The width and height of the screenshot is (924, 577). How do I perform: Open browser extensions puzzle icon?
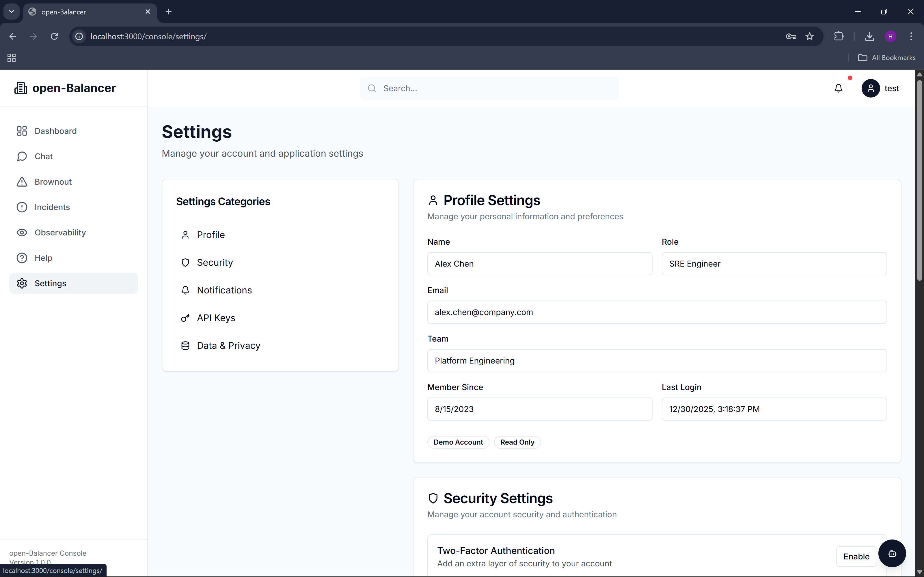coord(839,36)
